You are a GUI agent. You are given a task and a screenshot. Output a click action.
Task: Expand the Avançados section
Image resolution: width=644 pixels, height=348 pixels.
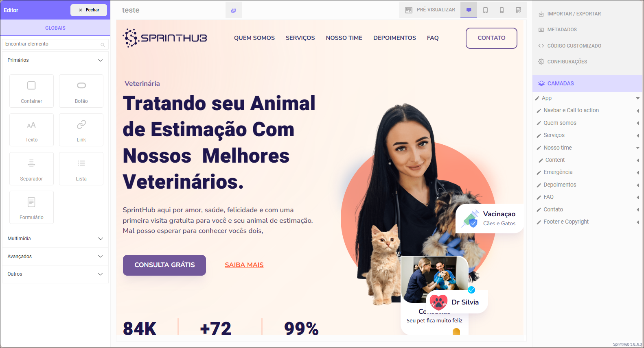pos(55,257)
